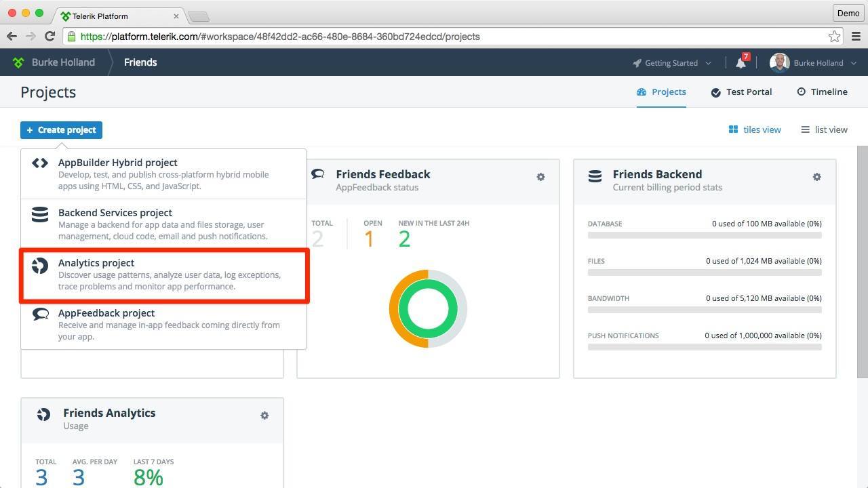
Task: Switch to the Projects tab
Action: point(661,91)
